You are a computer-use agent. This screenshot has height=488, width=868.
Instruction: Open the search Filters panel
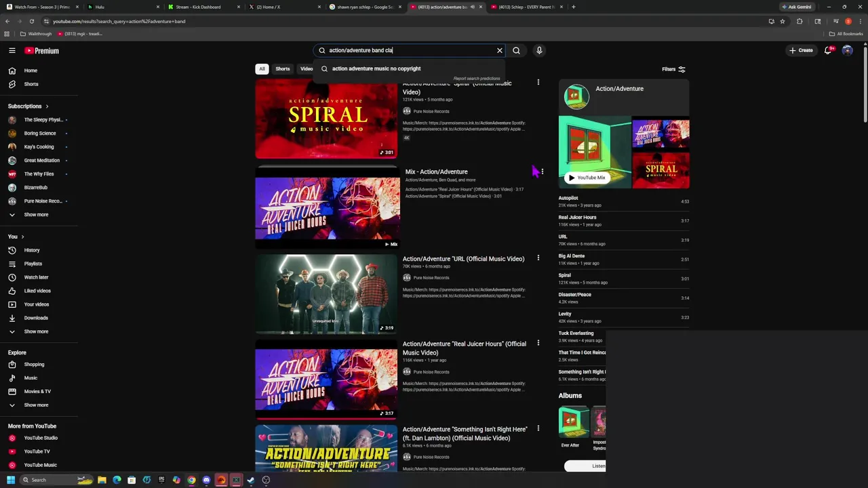[x=673, y=69]
